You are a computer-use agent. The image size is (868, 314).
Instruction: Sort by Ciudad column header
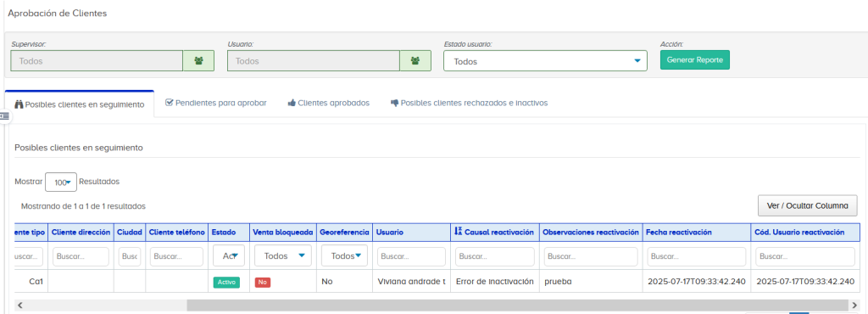click(x=130, y=233)
